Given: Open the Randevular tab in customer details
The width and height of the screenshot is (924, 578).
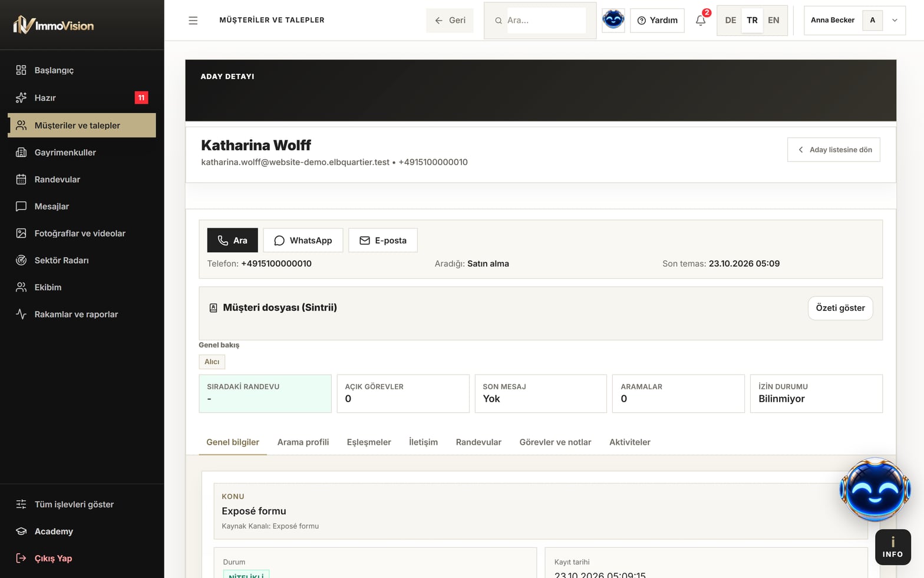Looking at the screenshot, I should click(478, 442).
